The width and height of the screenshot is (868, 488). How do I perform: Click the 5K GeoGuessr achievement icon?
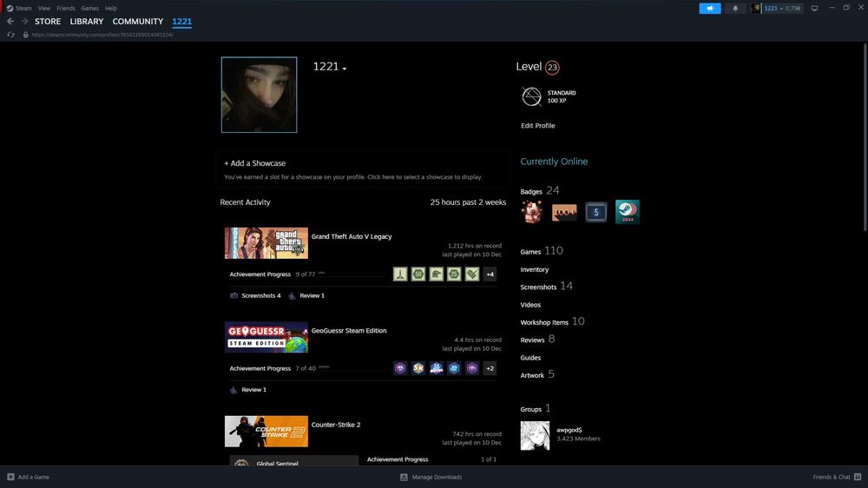coord(418,368)
